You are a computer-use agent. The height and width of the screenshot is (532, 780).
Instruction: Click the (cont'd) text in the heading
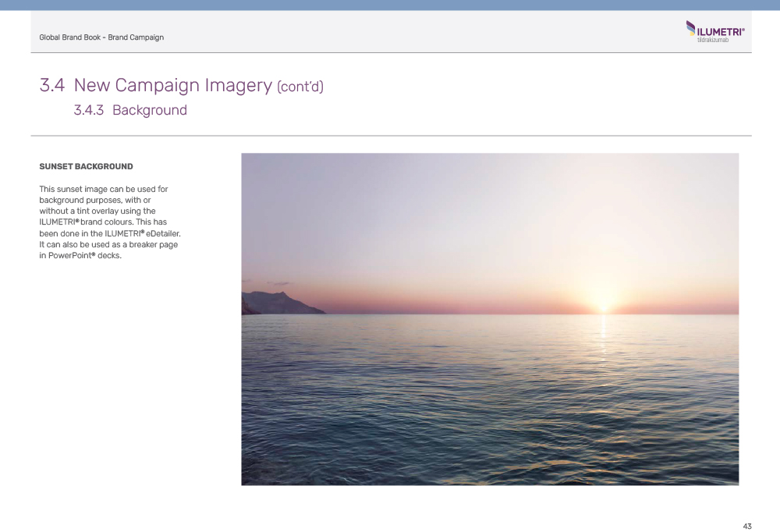[300, 86]
